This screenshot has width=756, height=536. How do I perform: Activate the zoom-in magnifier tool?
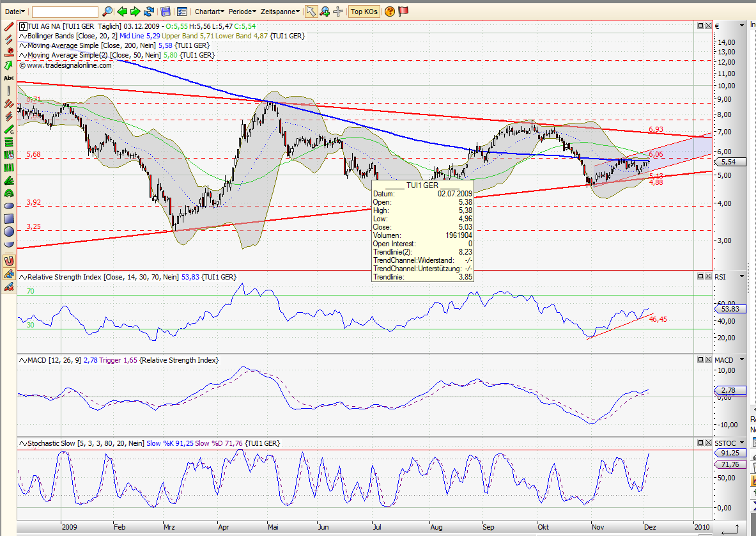(x=325, y=11)
